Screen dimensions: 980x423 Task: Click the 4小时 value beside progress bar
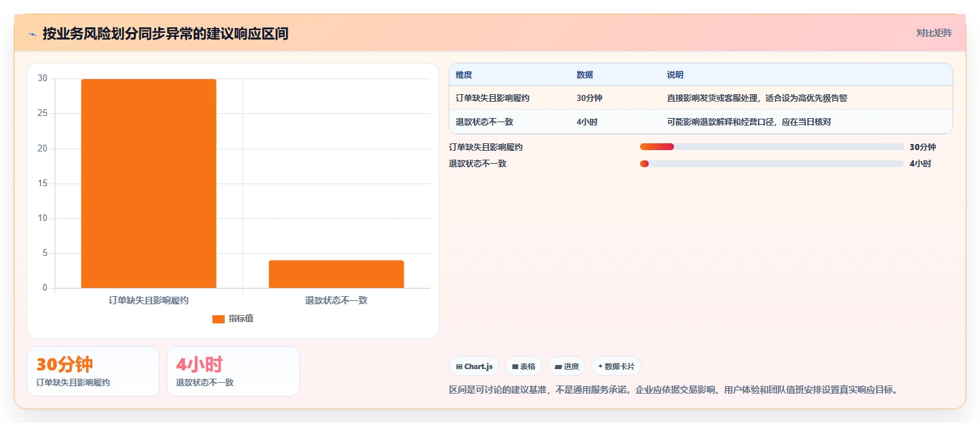point(920,164)
